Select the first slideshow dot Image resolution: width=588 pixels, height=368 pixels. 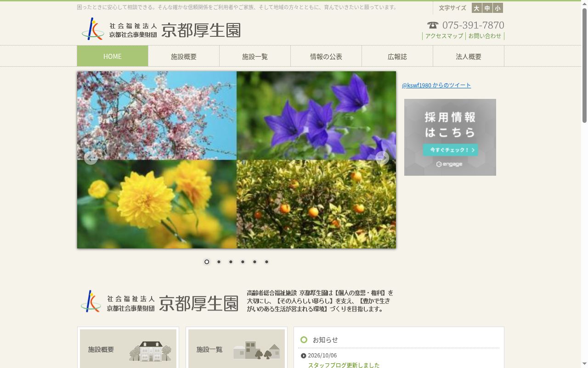tap(207, 262)
